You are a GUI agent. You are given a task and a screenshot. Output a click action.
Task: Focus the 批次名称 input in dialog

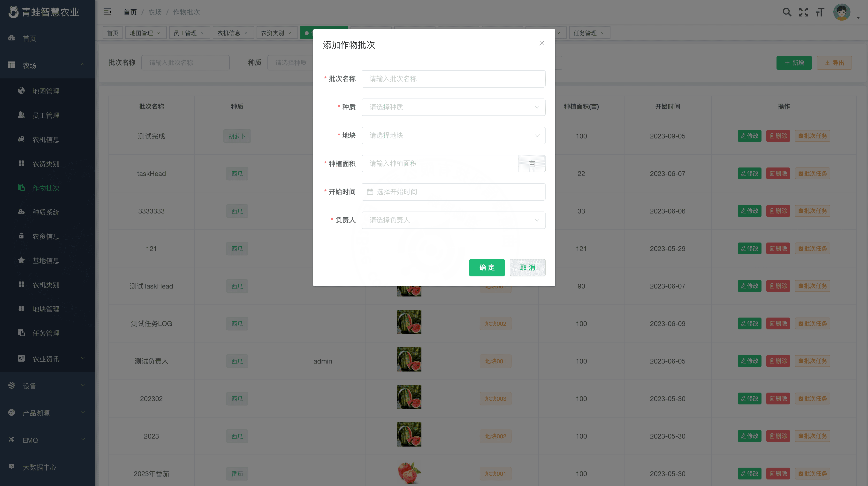[453, 79]
